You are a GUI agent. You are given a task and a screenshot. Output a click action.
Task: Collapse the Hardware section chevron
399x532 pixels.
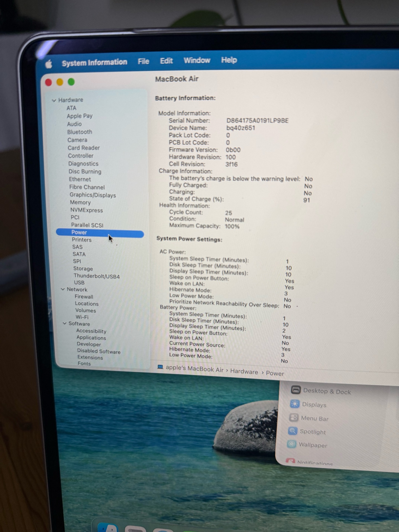(x=54, y=100)
